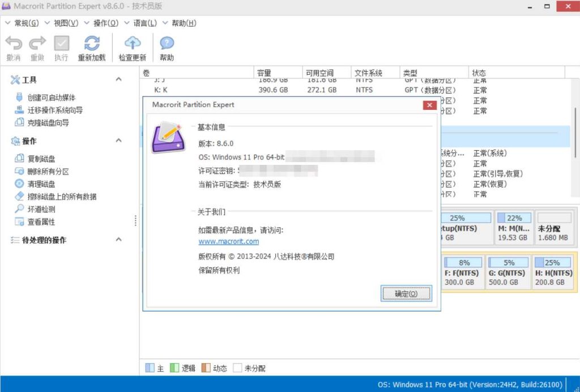This screenshot has width=580, height=392.
Task: Click the app logo in the title bar
Action: point(6,6)
